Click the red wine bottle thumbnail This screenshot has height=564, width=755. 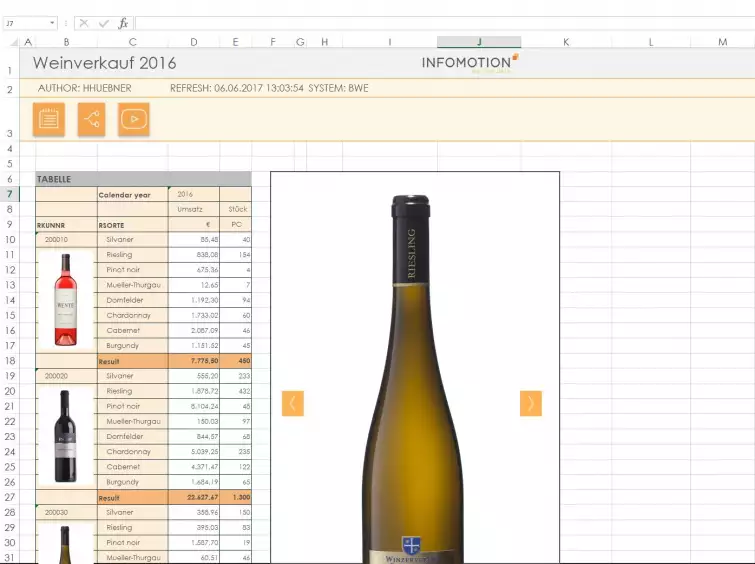pyautogui.click(x=65, y=435)
